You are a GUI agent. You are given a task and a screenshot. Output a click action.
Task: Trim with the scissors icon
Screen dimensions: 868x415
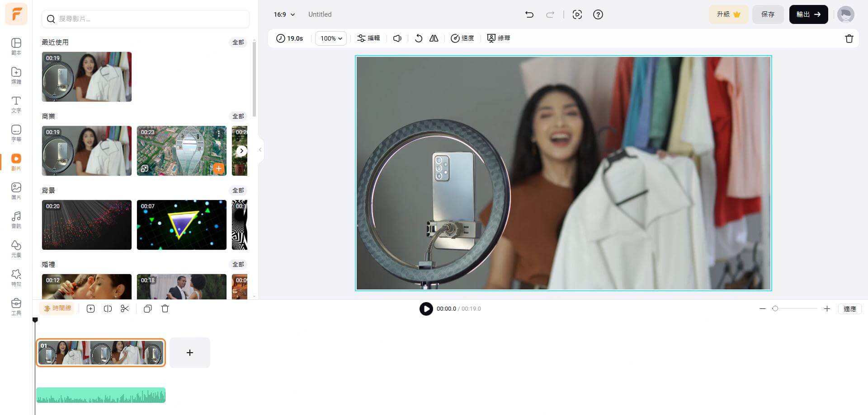[x=125, y=309]
